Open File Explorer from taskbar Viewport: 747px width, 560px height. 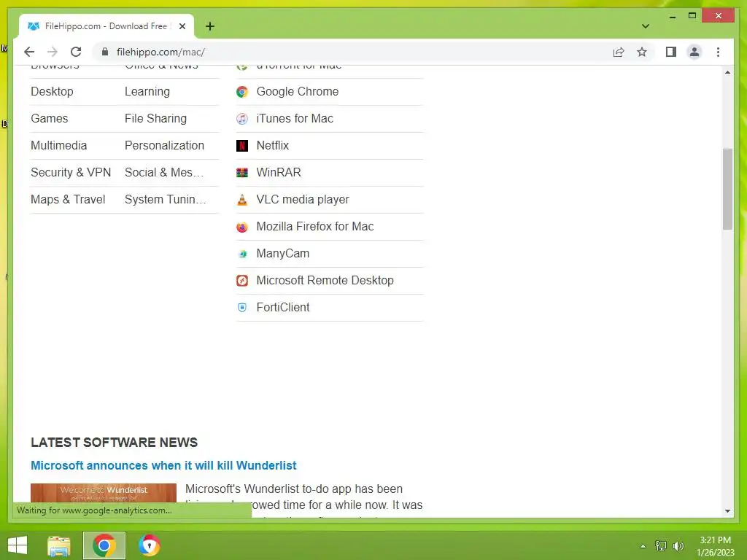pyautogui.click(x=59, y=545)
